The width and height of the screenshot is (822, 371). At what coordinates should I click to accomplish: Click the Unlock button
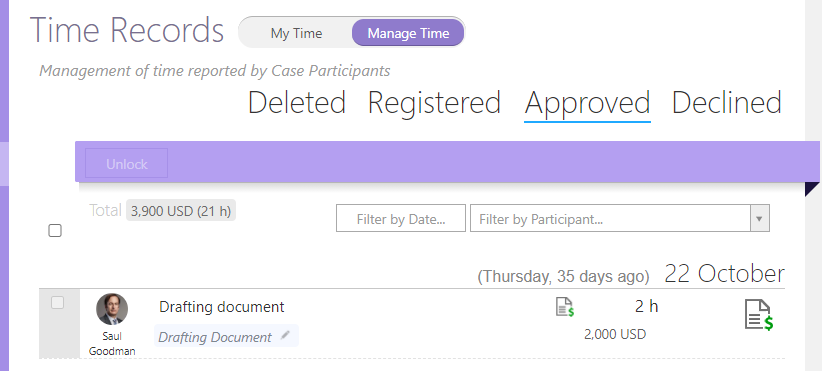click(126, 163)
